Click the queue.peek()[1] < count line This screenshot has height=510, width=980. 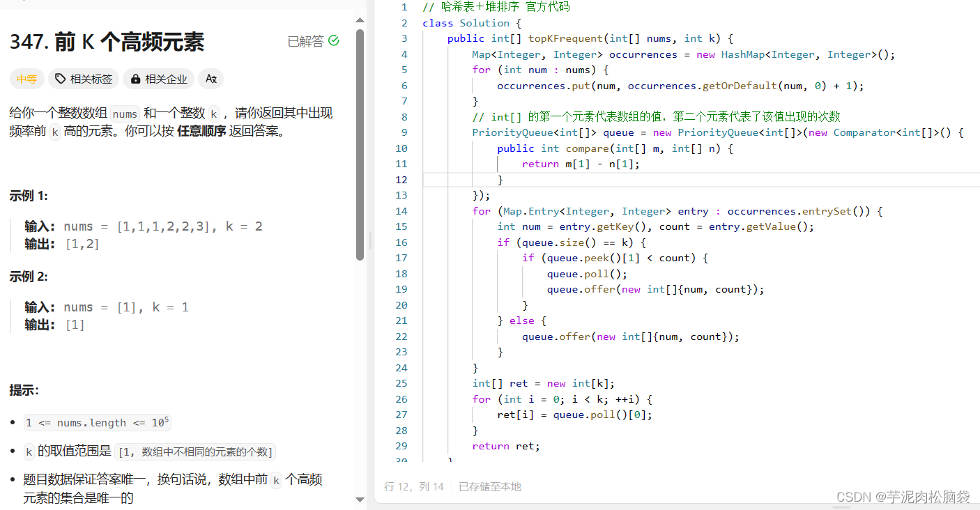[615, 258]
